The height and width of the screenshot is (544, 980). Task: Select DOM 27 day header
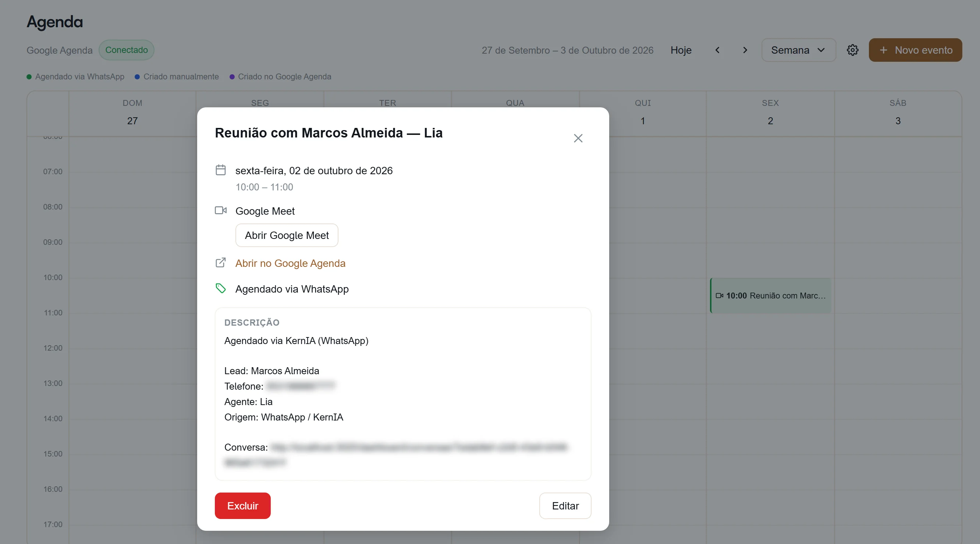[x=132, y=112]
